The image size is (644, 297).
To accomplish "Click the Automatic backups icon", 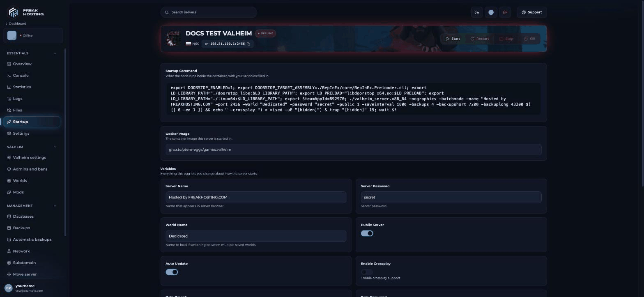I will tap(9, 239).
